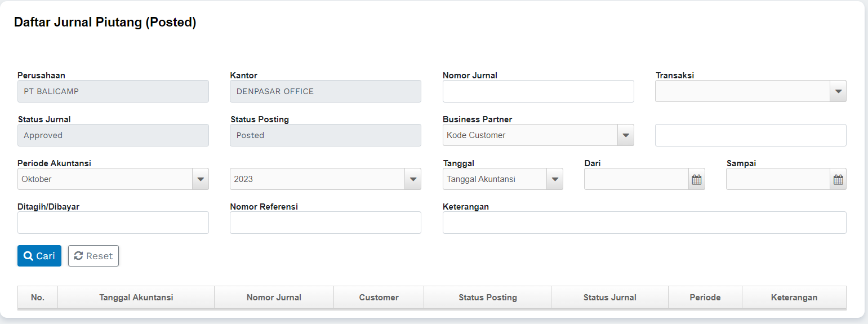Viewport: 868px width, 324px height.
Task: Sort by Nomor Jurnal column header
Action: pyautogui.click(x=274, y=298)
